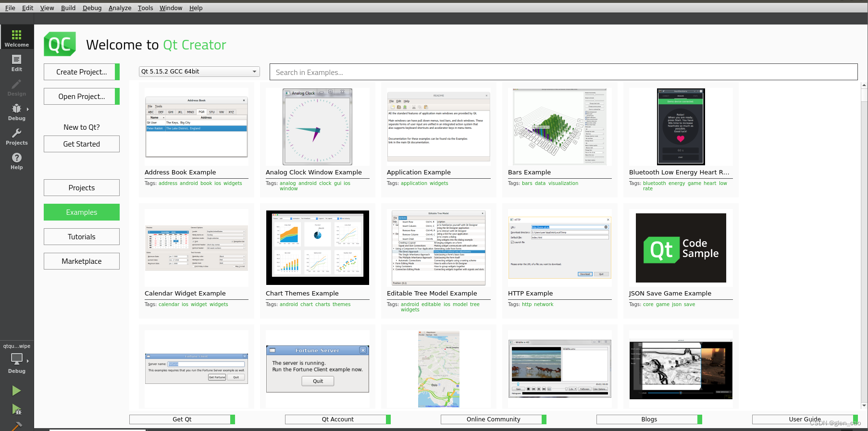Open Application Example thumbnail
868x431 pixels.
pos(439,127)
